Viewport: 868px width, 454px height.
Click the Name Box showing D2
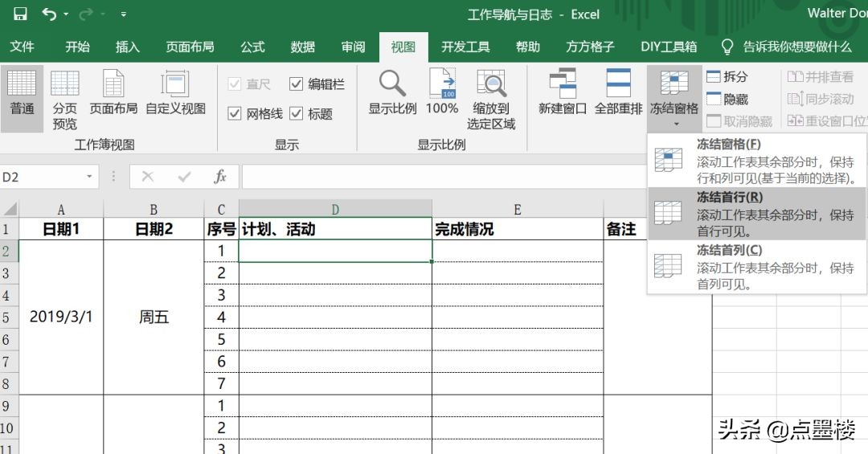pyautogui.click(x=42, y=177)
